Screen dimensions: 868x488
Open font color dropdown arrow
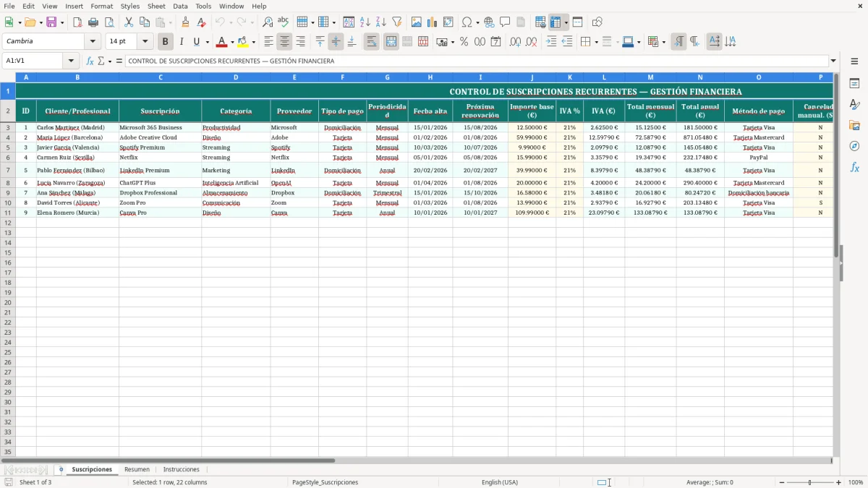(x=232, y=42)
